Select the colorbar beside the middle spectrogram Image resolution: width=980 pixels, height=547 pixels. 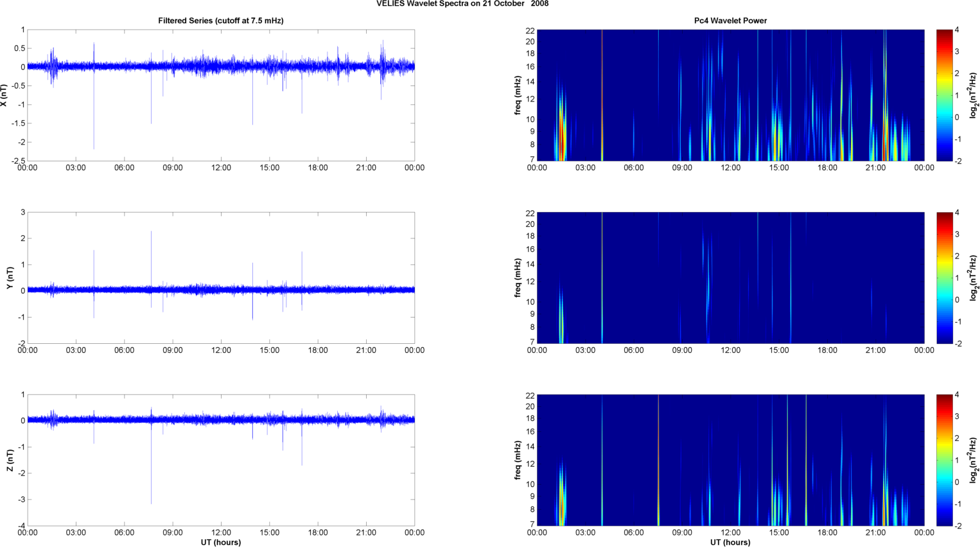pyautogui.click(x=944, y=278)
